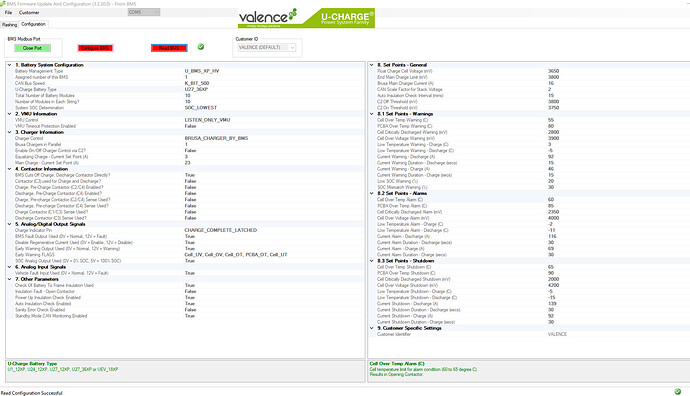This screenshot has height=396, width=690.
Task: Click the VALENCE customer identifier value
Action: [x=557, y=334]
